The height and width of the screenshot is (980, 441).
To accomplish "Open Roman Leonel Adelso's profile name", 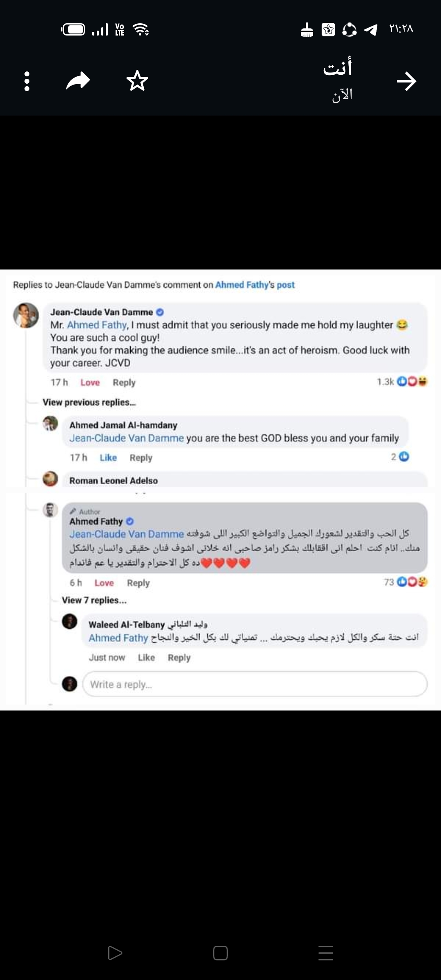I will point(114,481).
